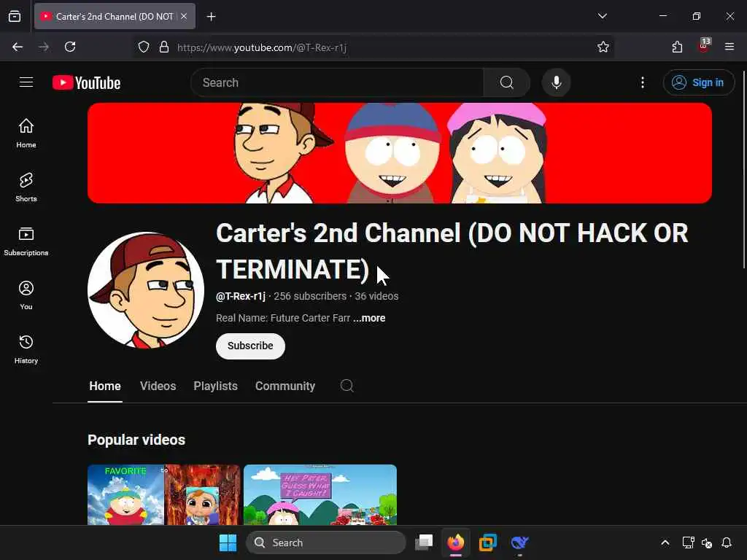Viewport: 747px width, 560px height.
Task: Open the You section in sidebar
Action: (26, 295)
